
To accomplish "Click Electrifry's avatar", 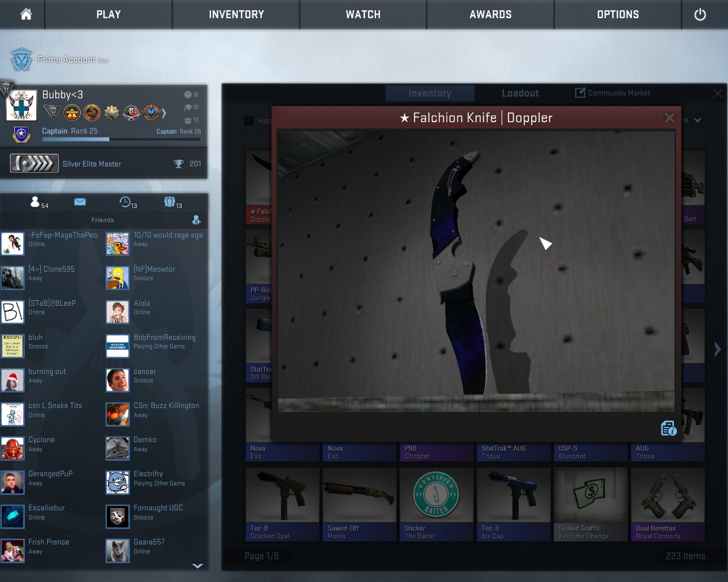I will coord(118,482).
